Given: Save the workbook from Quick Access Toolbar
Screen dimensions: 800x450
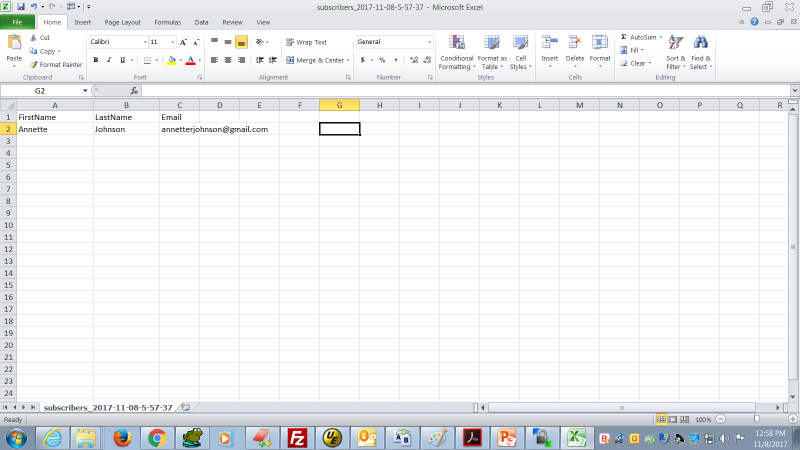Looking at the screenshot, I should click(21, 7).
